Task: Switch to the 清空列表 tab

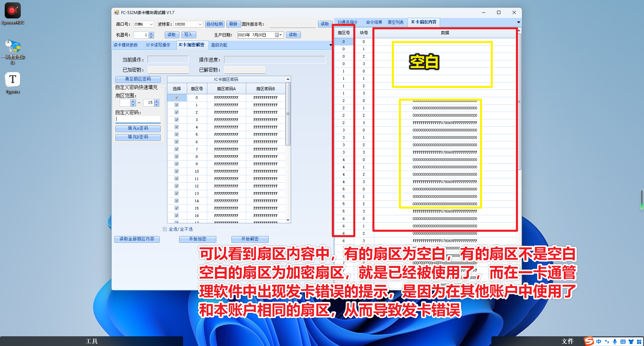Action: (x=395, y=22)
